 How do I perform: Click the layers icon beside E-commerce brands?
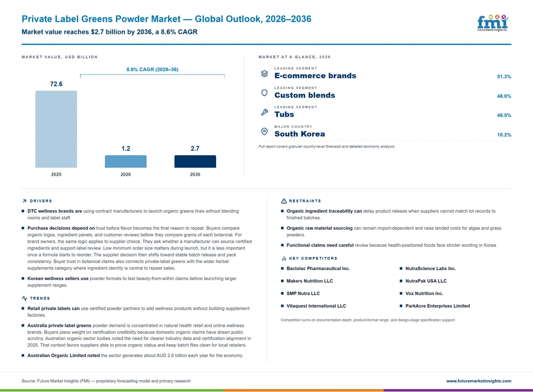pos(265,73)
